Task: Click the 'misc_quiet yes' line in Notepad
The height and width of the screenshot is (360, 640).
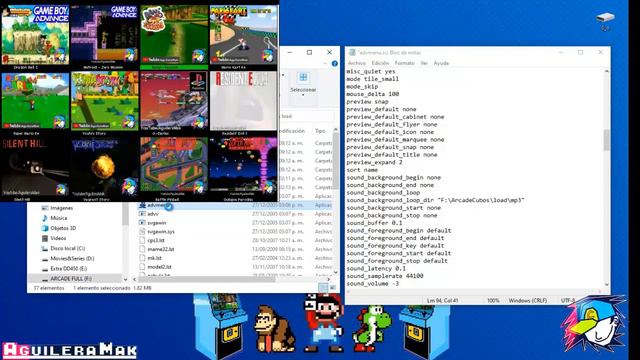Action: (371, 71)
